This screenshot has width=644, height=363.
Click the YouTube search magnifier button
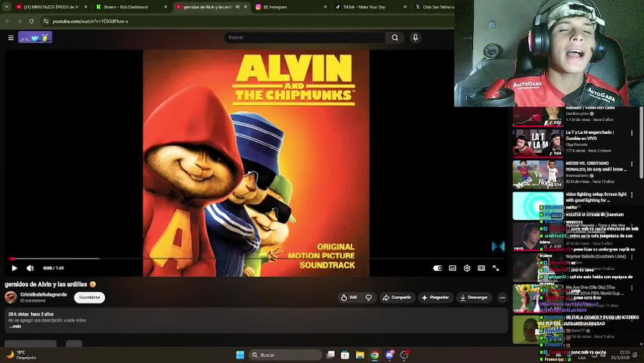tap(395, 37)
